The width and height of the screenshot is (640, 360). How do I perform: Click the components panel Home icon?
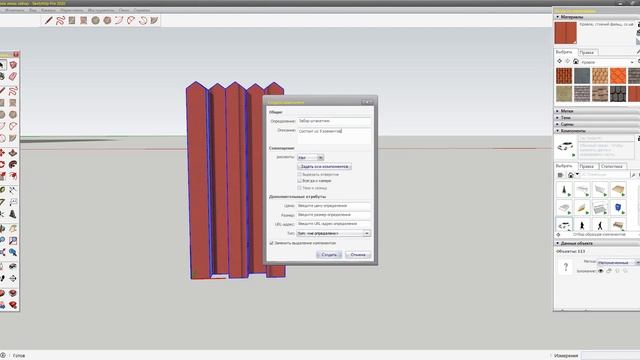(571, 175)
